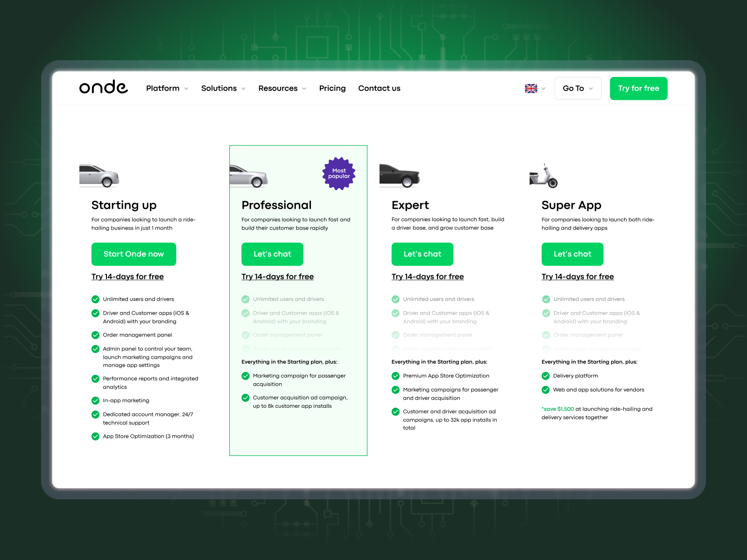
Task: Click Start Onde now button
Action: point(134,254)
